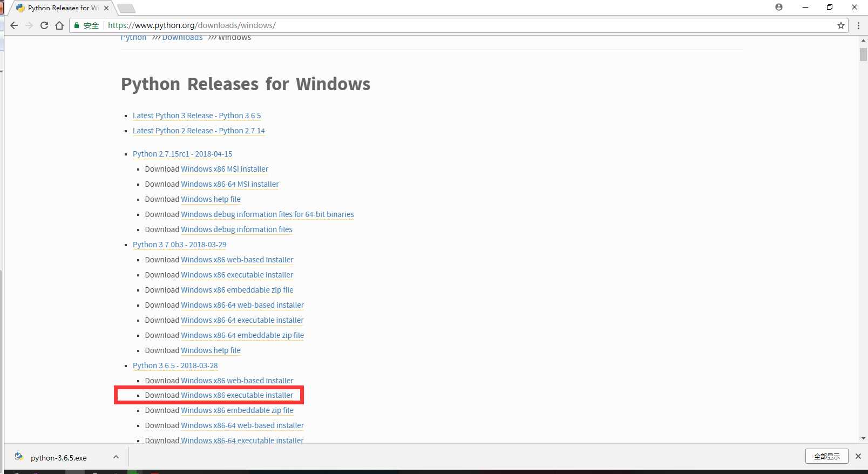868x474 pixels.
Task: Download Python 3.6.5 x86-64 executable installer
Action: [x=242, y=441]
